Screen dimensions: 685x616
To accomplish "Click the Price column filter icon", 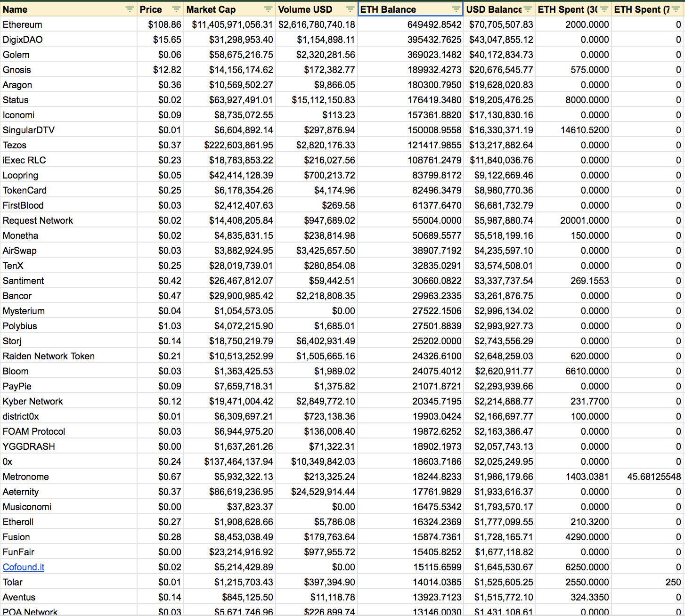I will [x=176, y=9].
